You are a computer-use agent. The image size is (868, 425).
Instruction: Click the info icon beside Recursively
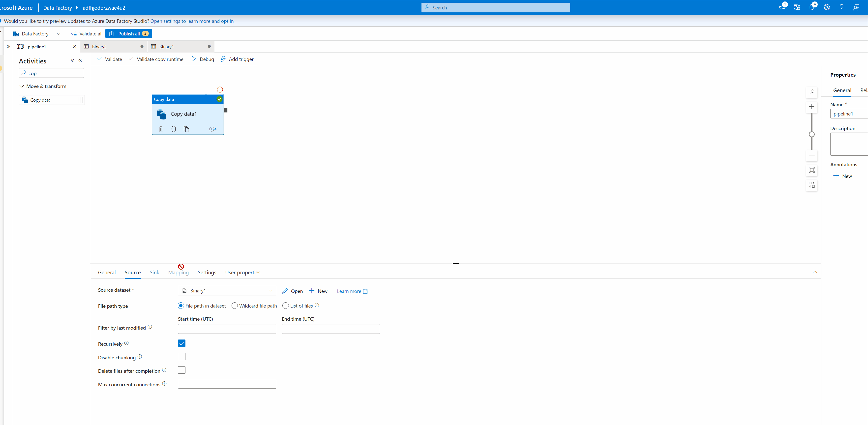coord(126,343)
